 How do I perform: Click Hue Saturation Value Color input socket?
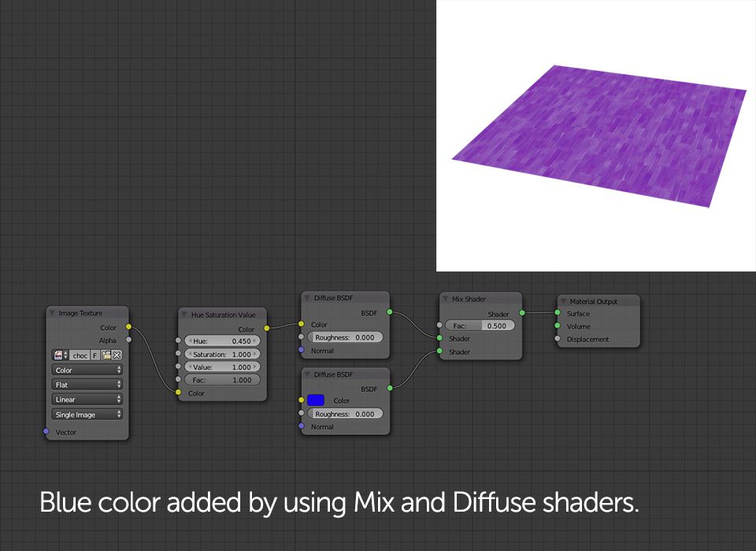(x=179, y=393)
